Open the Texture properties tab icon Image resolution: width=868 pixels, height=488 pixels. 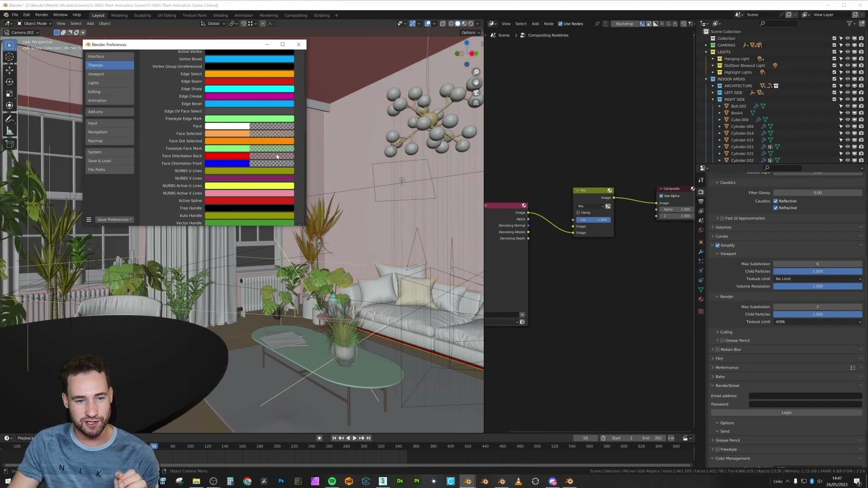(701, 311)
